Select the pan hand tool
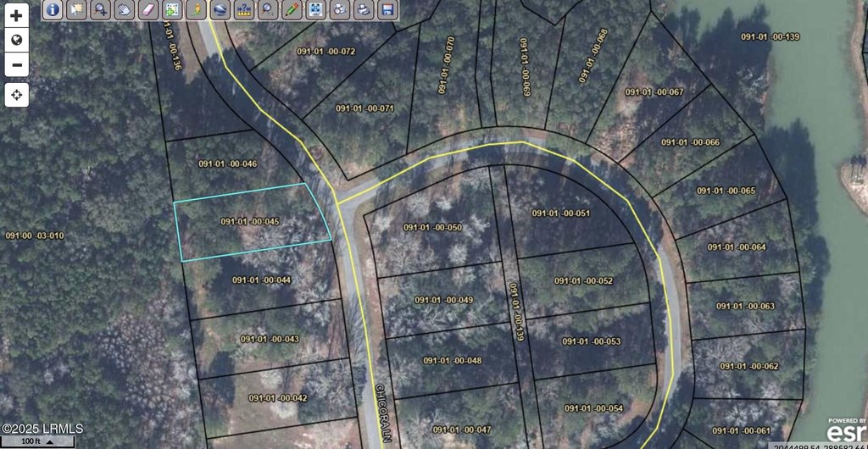This screenshot has height=449, width=868. 124,10
